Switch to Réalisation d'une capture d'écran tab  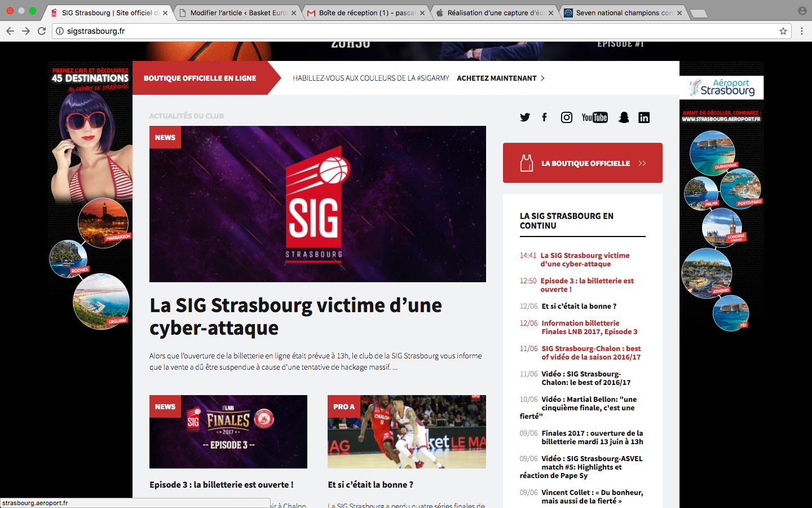click(496, 12)
